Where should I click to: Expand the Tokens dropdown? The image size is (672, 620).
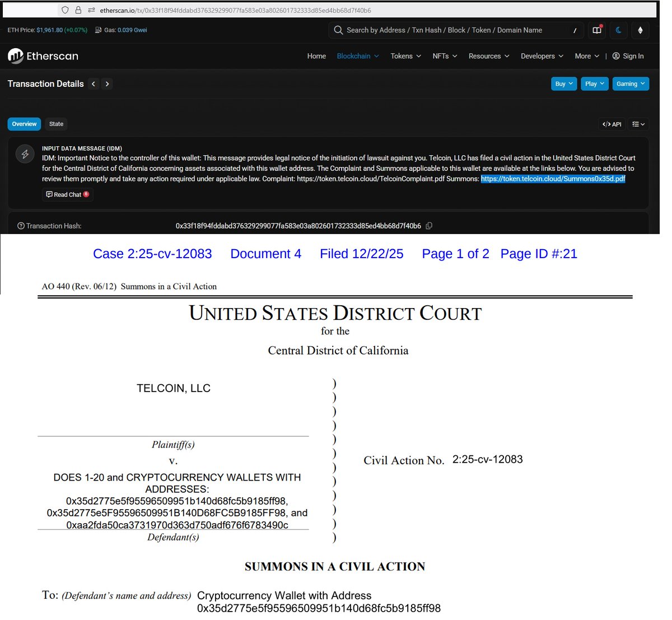click(x=405, y=56)
